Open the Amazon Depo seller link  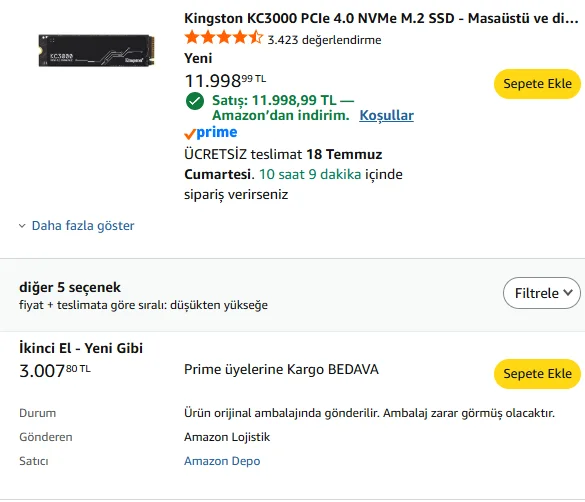[x=222, y=461]
